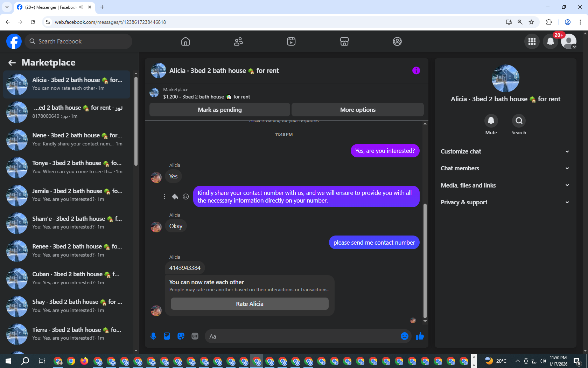This screenshot has height=368, width=588.
Task: Click browser zoom magnifier icon
Action: [520, 22]
